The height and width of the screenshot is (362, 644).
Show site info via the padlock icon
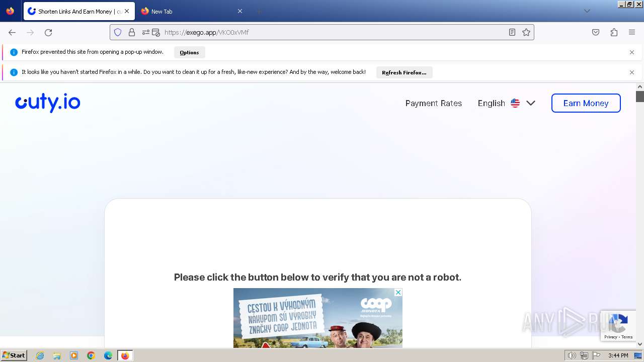pos(132,32)
